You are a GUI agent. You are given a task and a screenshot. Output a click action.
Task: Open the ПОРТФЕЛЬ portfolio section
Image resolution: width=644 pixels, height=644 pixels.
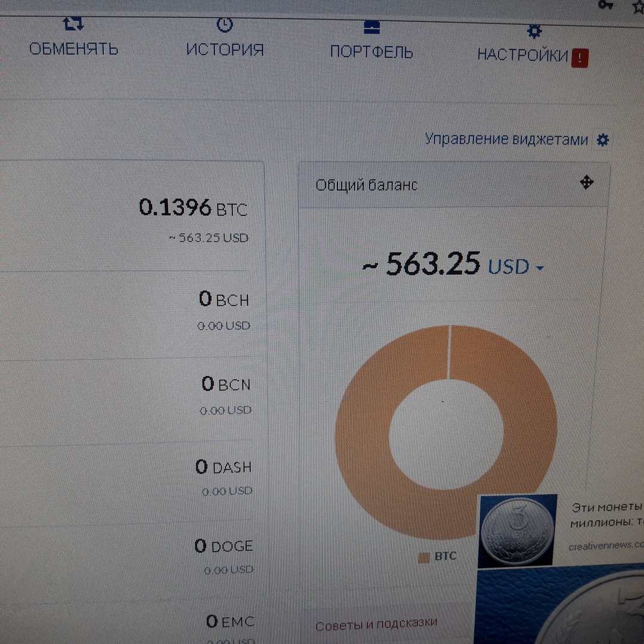point(371,52)
